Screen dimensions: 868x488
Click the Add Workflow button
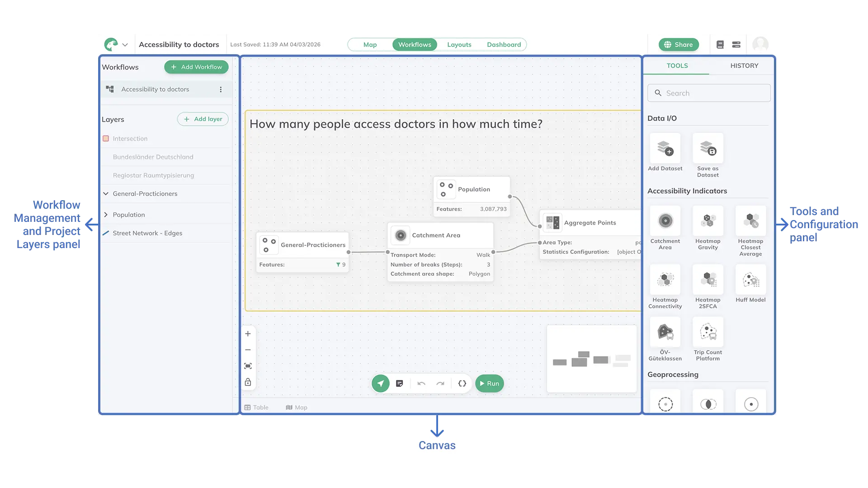[196, 67]
